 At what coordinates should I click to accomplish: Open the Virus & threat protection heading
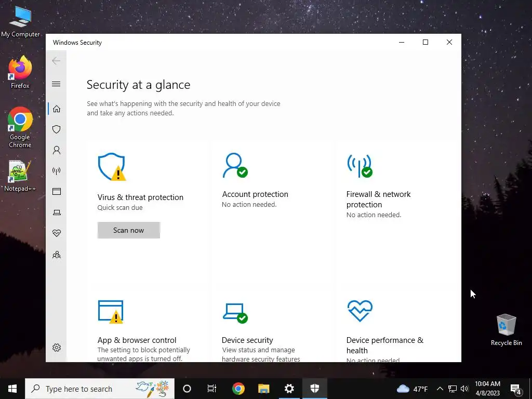pos(140,197)
